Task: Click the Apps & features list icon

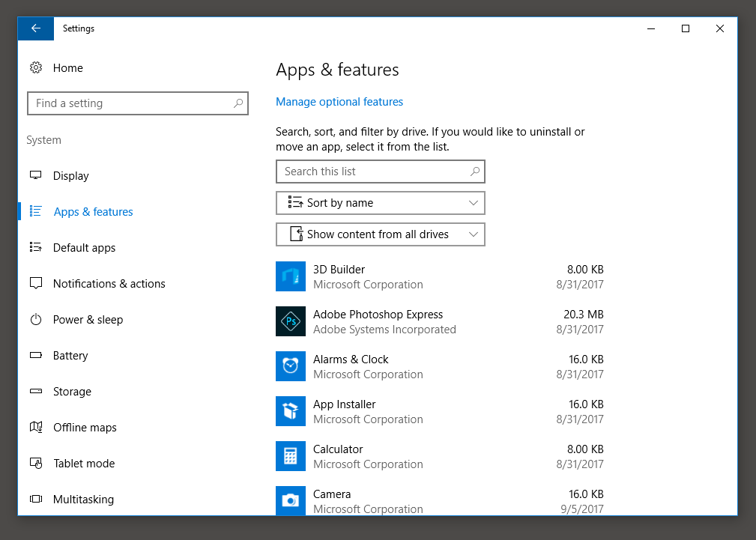Action: coord(36,211)
